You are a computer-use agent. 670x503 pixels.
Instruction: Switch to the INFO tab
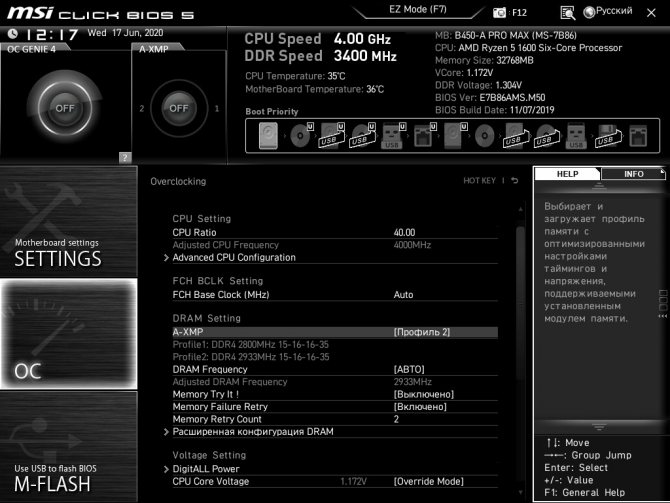(x=633, y=174)
